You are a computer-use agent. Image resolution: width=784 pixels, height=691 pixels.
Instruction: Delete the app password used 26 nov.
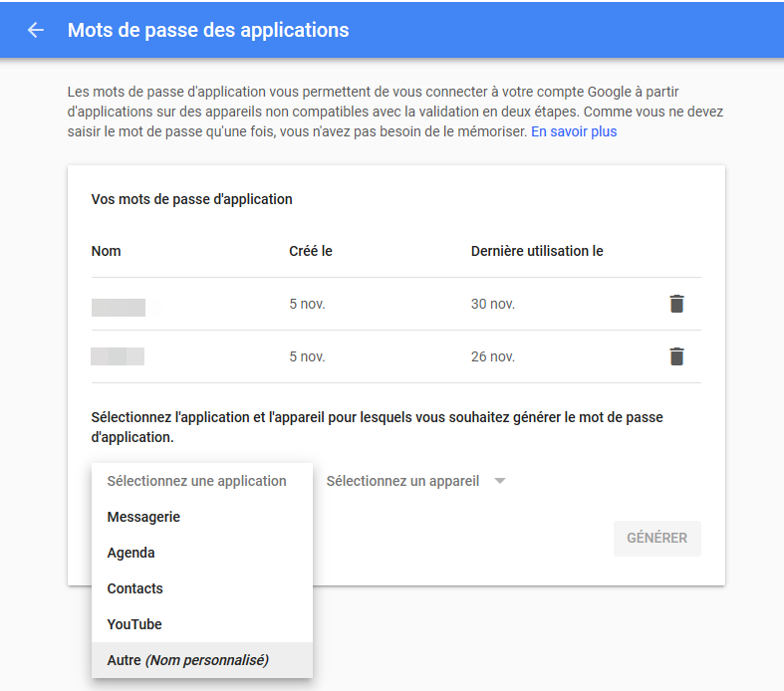676,356
